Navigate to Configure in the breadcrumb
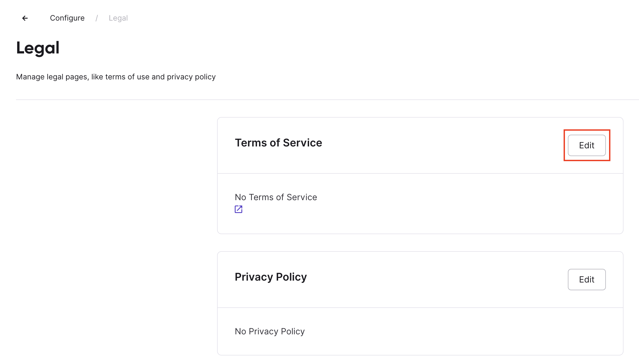This screenshot has height=364, width=639. [67, 18]
